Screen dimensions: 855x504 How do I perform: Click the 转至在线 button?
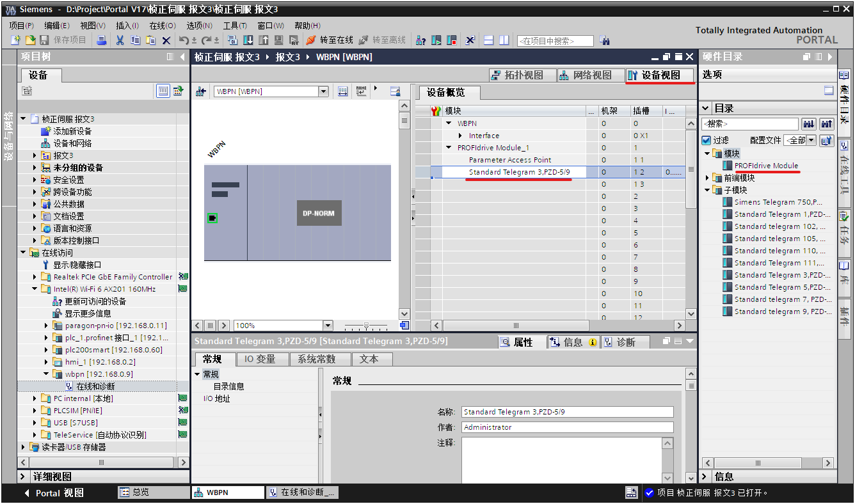tap(330, 40)
